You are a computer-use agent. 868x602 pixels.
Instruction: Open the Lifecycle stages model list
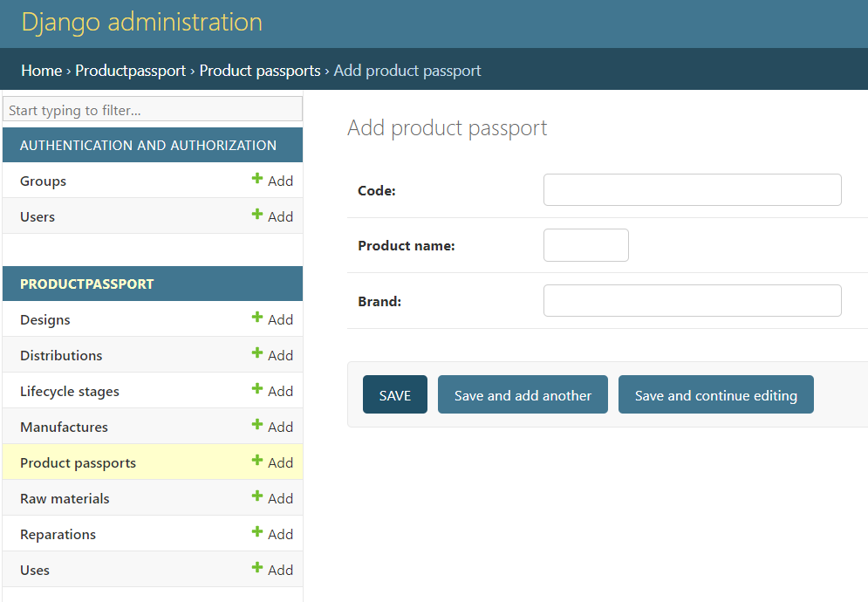click(x=70, y=391)
